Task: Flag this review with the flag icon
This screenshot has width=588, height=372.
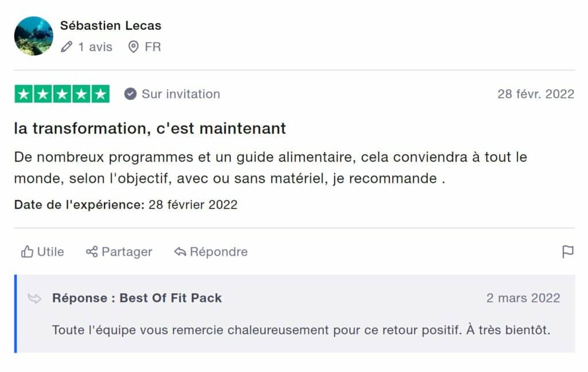Action: 567,252
